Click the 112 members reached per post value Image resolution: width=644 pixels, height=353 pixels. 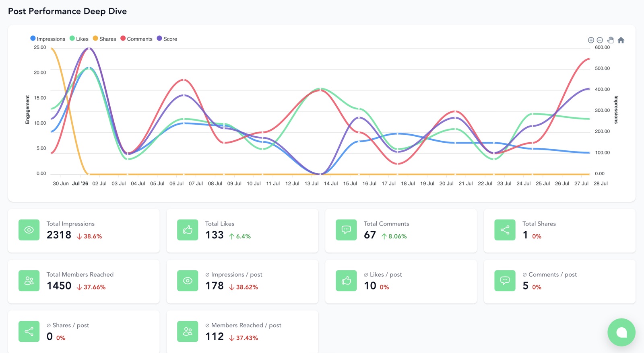point(214,337)
